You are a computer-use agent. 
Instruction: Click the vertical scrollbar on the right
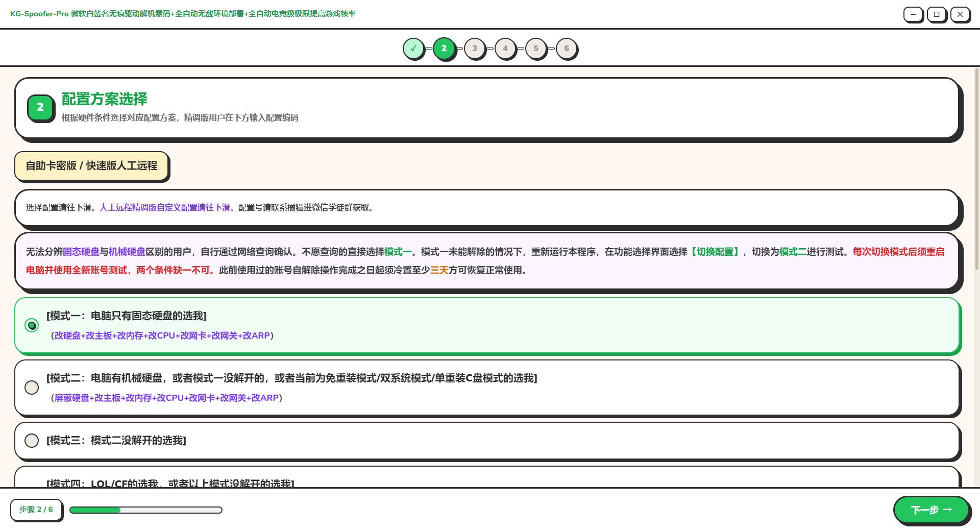(x=977, y=168)
